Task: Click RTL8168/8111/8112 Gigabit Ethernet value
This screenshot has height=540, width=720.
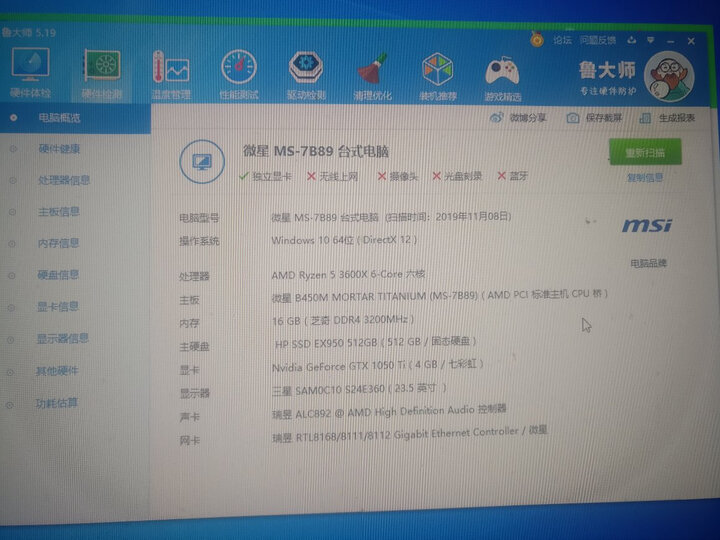Action: (x=410, y=434)
